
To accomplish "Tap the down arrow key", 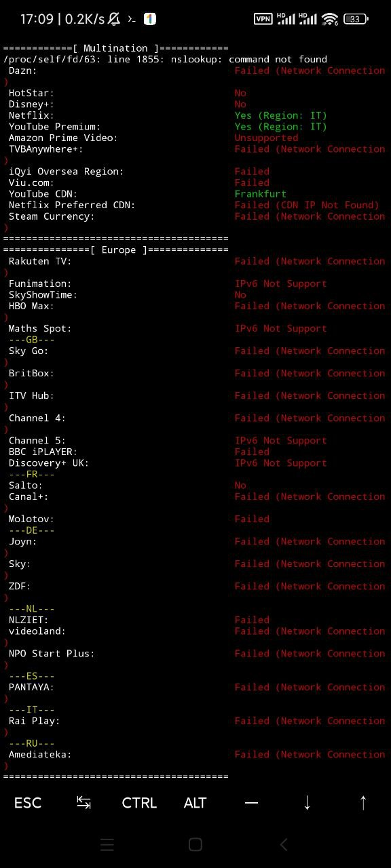I will (307, 803).
